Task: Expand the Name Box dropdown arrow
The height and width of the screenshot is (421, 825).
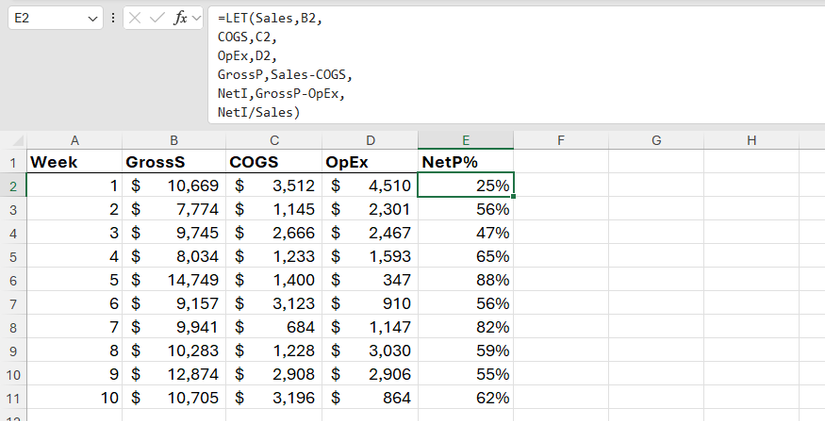Action: (93, 19)
